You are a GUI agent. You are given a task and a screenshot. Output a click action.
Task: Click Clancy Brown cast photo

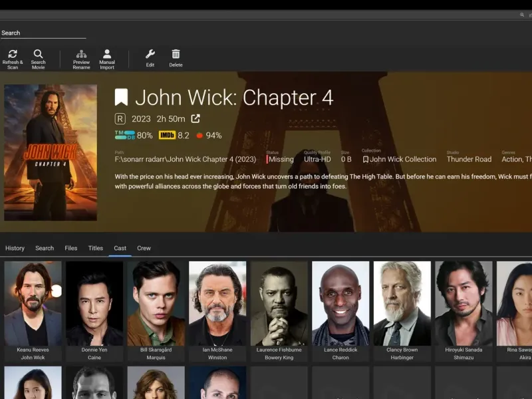point(402,303)
